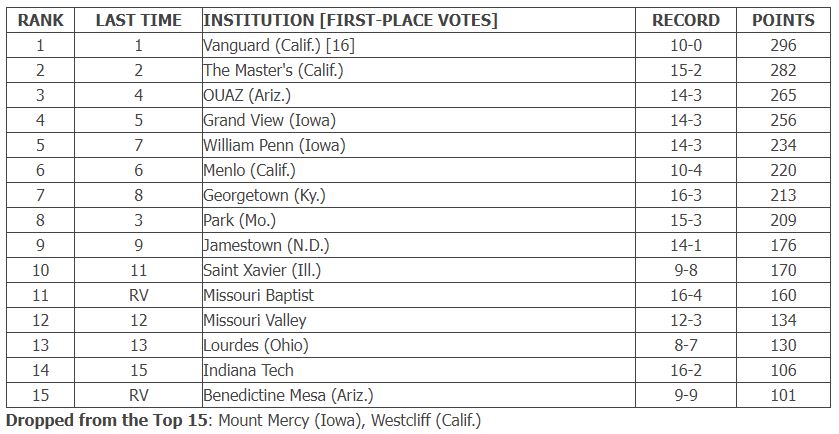
Task: Select William Penn (Iowa) row name
Action: 274,146
